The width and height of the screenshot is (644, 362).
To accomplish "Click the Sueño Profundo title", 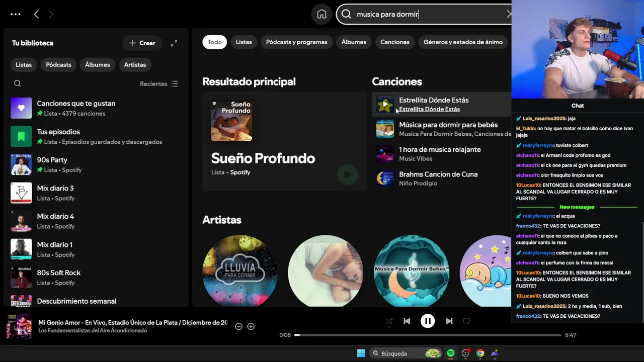I will [263, 158].
